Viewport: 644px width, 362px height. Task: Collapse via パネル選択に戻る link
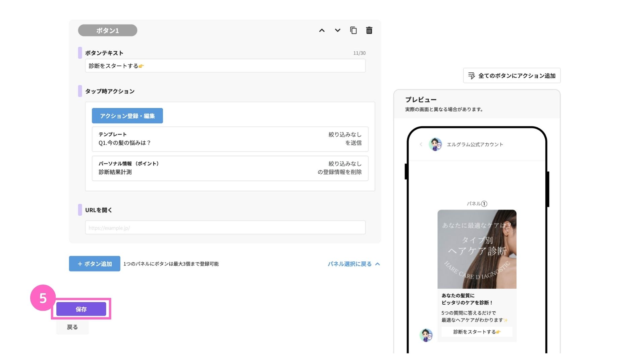pos(354,264)
